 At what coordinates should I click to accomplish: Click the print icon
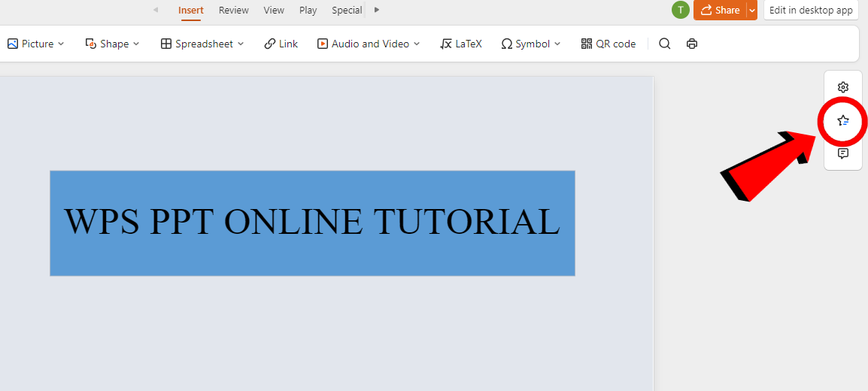click(x=692, y=44)
